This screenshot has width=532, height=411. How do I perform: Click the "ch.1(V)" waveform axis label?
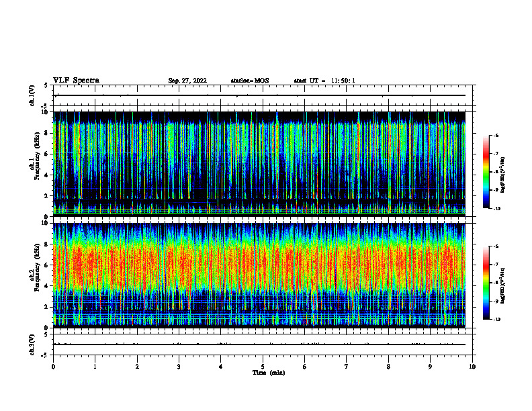point(32,95)
